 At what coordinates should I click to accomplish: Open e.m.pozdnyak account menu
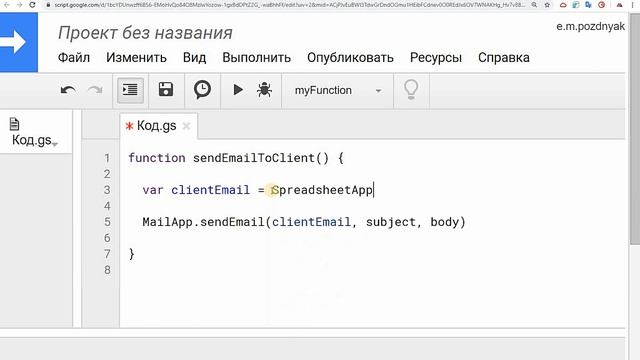coord(590,27)
